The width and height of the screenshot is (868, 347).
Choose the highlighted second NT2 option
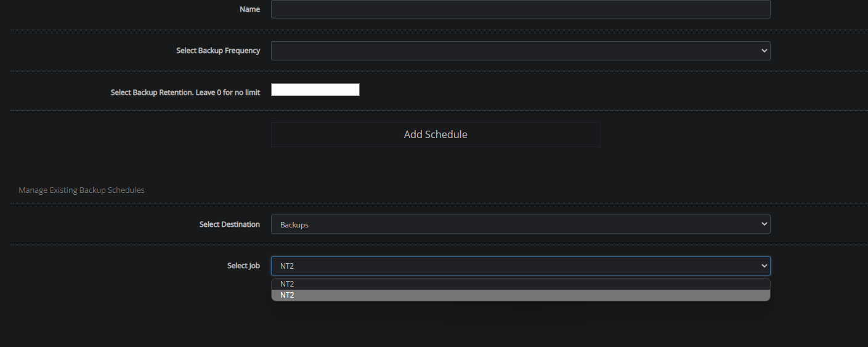521,295
